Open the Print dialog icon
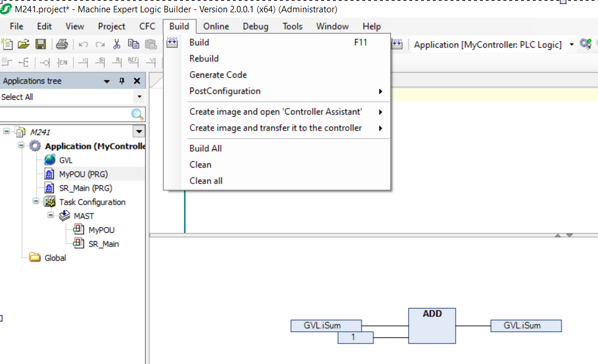 tap(63, 44)
